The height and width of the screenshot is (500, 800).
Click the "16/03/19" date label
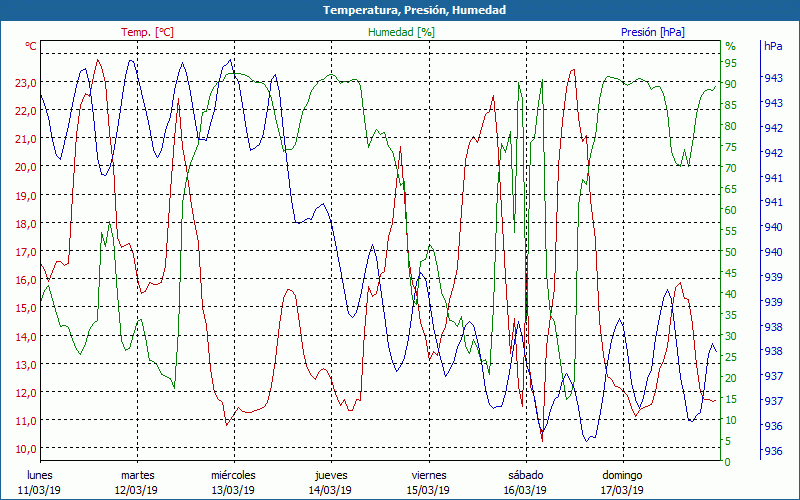pyautogui.click(x=525, y=490)
